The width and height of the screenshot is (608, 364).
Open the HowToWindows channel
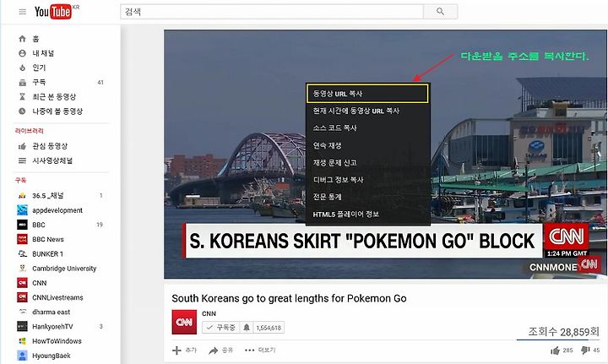pyautogui.click(x=57, y=341)
